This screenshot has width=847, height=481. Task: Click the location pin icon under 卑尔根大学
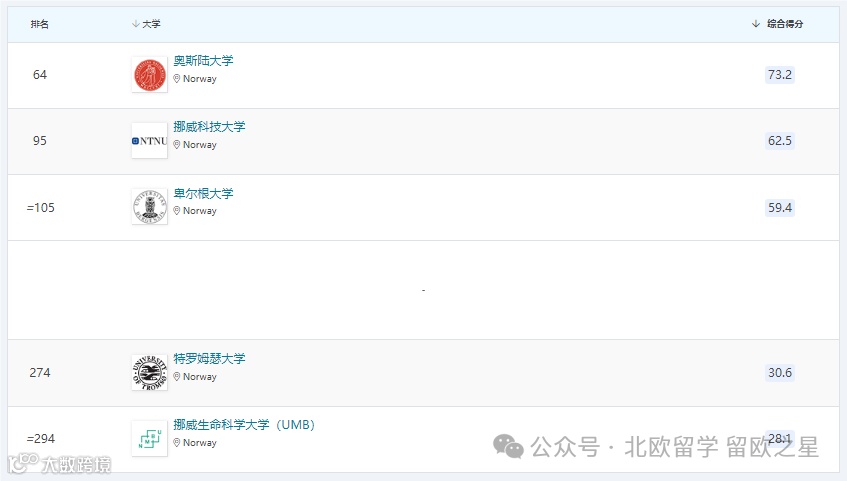pyautogui.click(x=177, y=211)
